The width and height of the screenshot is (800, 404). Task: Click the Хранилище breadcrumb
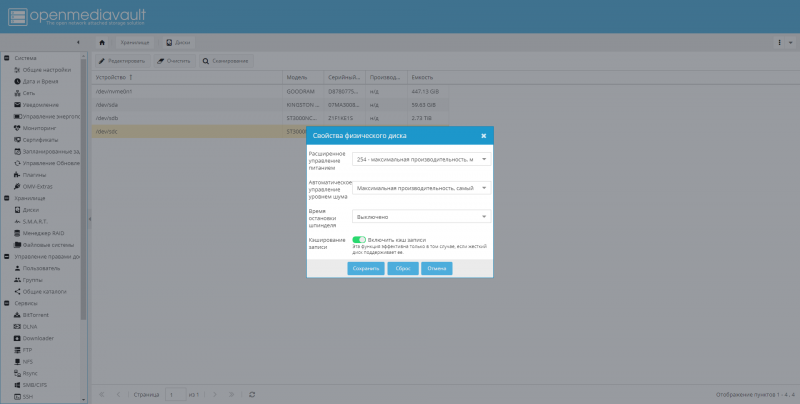point(135,42)
